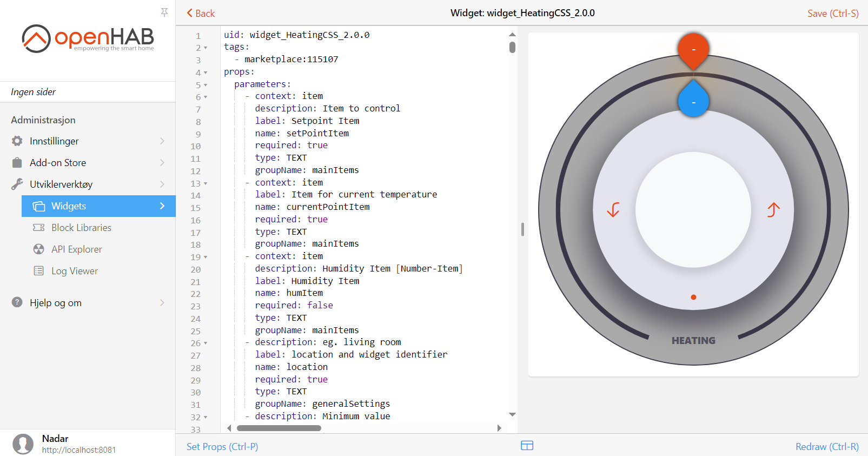The height and width of the screenshot is (456, 868).
Task: Click the orange setpoint marker drop
Action: click(x=693, y=50)
